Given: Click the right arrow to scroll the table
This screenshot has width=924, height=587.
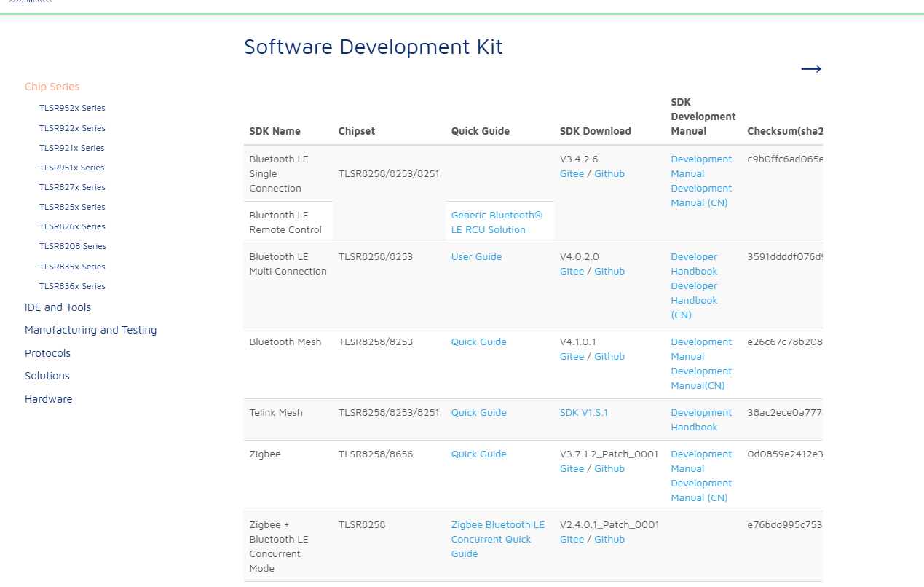Looking at the screenshot, I should point(811,68).
